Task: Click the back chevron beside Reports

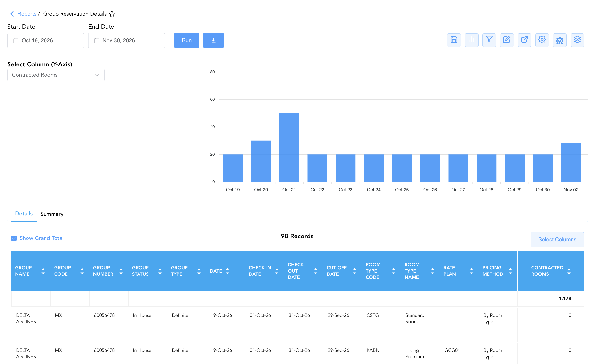Action: tap(12, 14)
